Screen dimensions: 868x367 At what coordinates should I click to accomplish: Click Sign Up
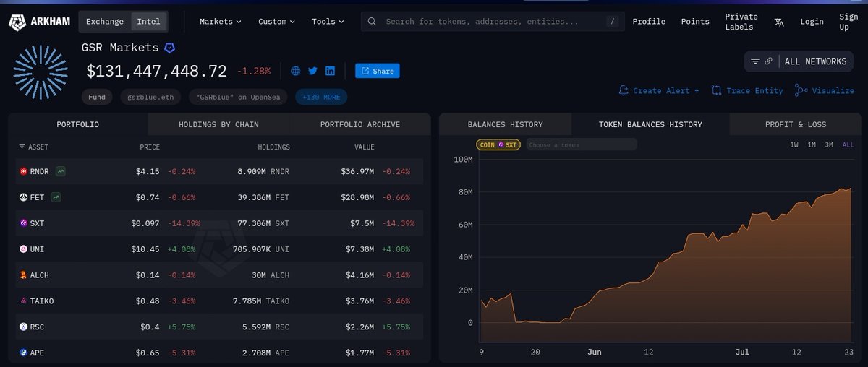click(848, 22)
